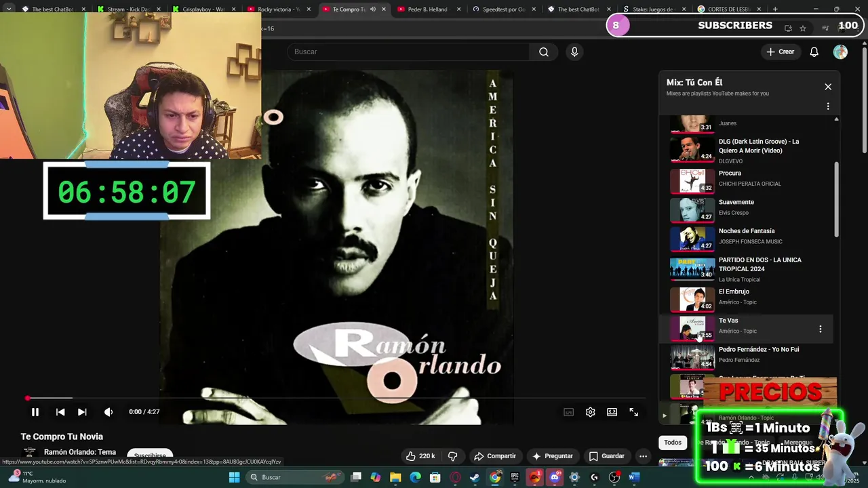Open video player settings gear

(x=591, y=412)
